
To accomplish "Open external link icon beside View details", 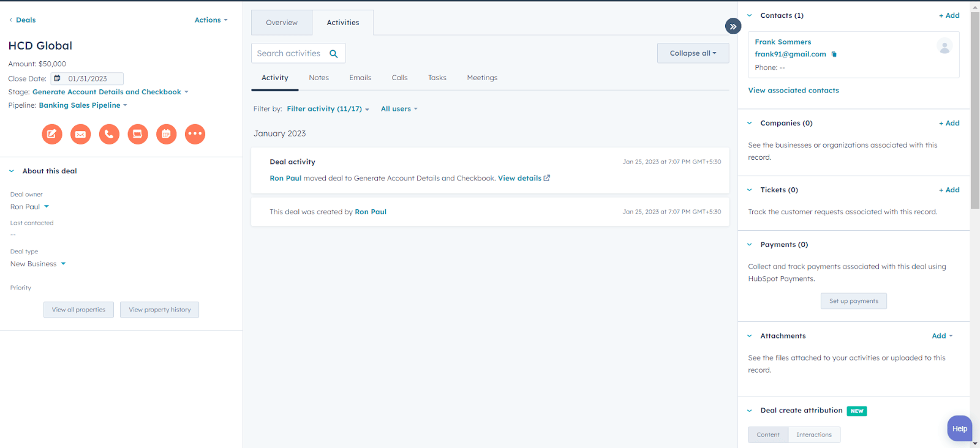I will (x=547, y=178).
